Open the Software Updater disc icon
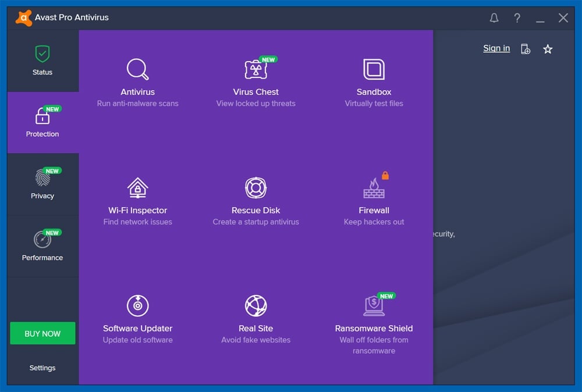The image size is (582, 392). 138,305
